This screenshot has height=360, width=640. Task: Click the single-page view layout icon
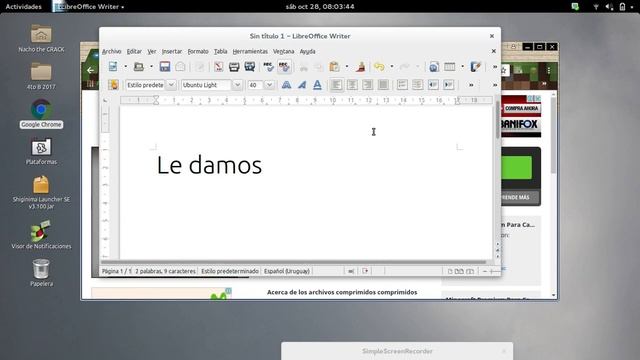pyautogui.click(x=450, y=271)
